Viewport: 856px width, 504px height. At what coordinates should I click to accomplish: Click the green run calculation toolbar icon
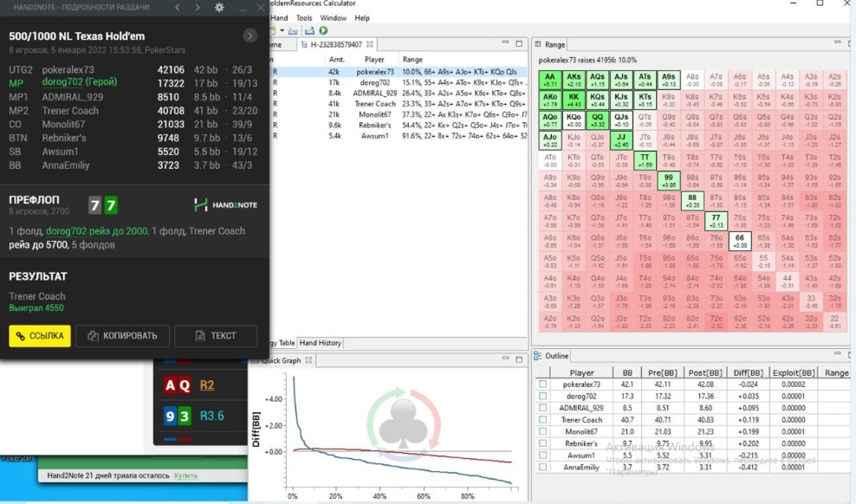click(x=323, y=30)
